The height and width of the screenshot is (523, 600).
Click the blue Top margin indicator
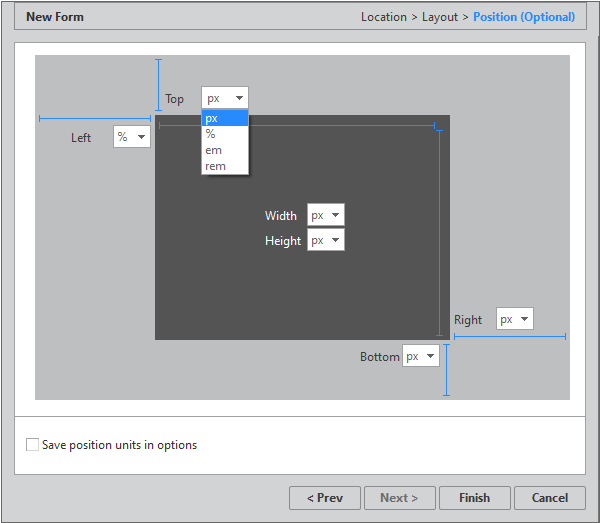click(x=158, y=84)
